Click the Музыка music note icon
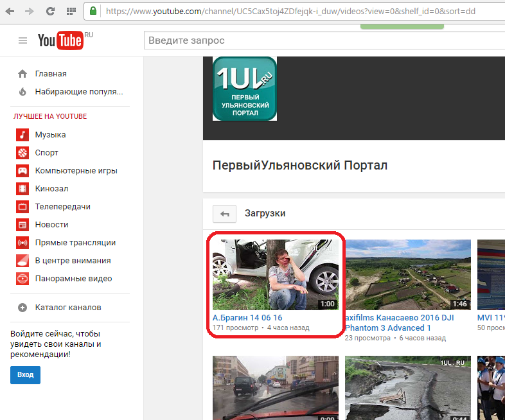The height and width of the screenshot is (420, 505). 22,135
